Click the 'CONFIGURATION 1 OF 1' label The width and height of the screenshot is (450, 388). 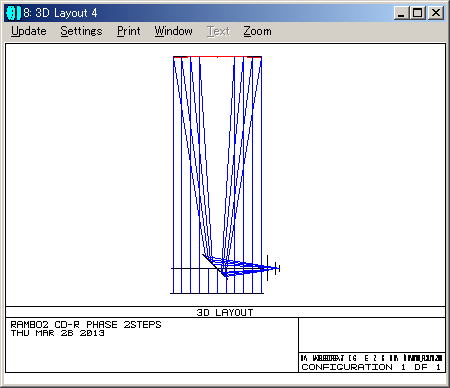click(x=372, y=367)
